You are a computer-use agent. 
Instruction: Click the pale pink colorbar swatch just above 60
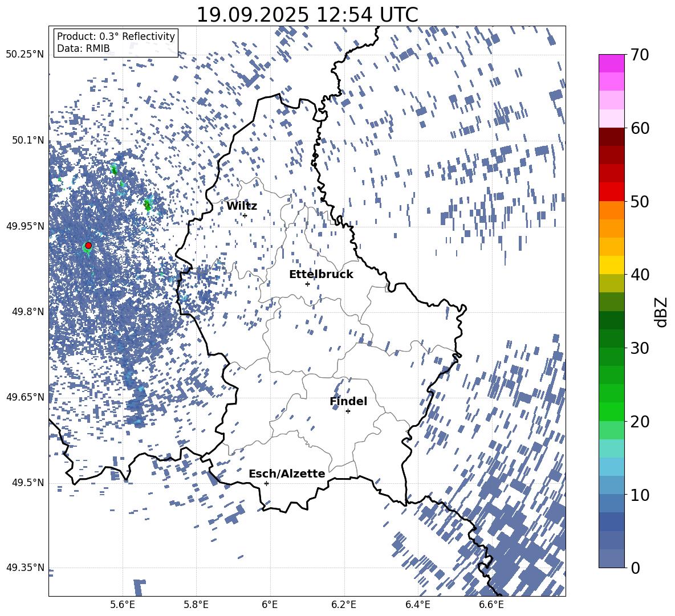point(612,119)
